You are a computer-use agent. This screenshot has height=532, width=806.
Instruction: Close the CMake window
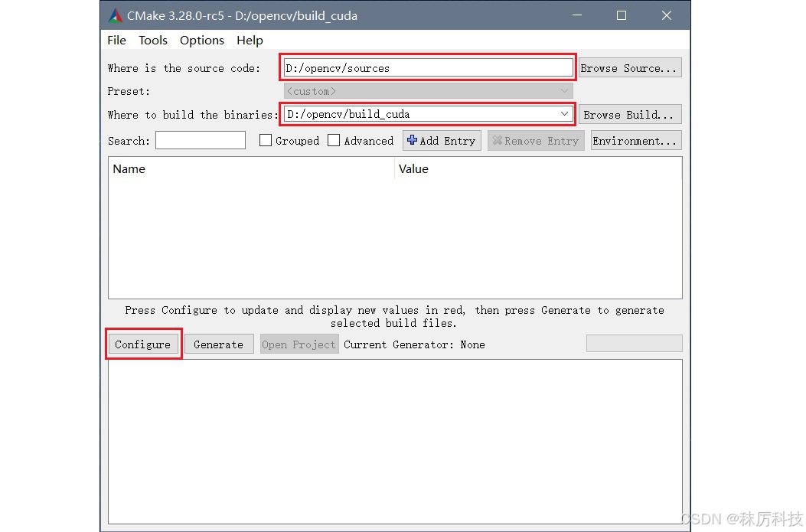[x=667, y=15]
